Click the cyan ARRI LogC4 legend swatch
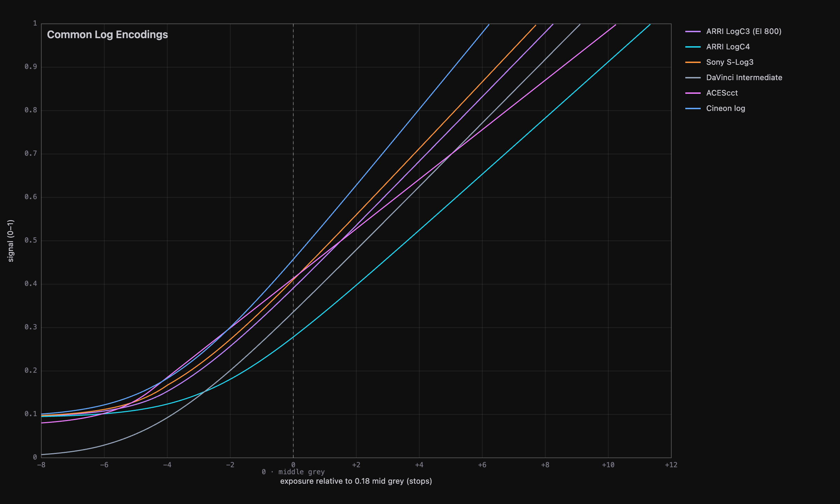The width and height of the screenshot is (840, 504). coord(693,47)
